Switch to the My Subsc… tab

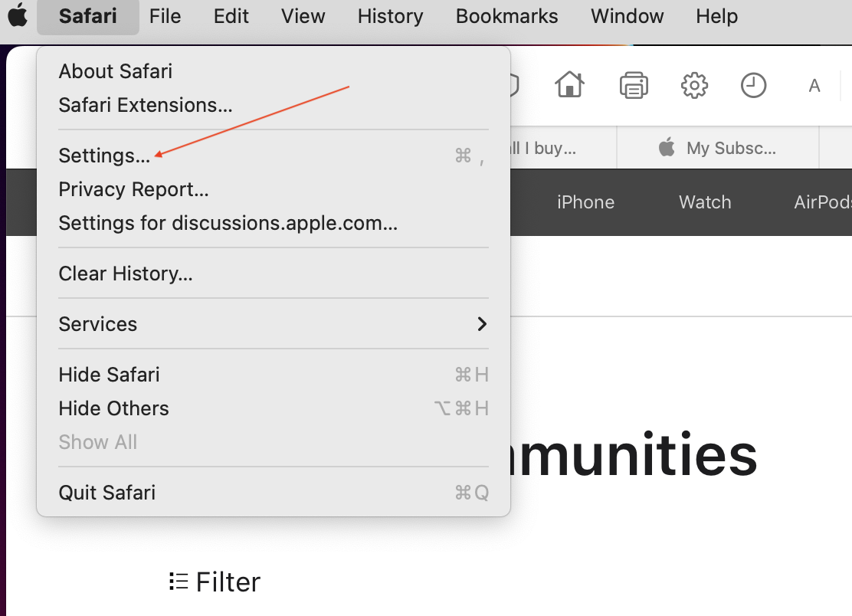[x=718, y=148]
